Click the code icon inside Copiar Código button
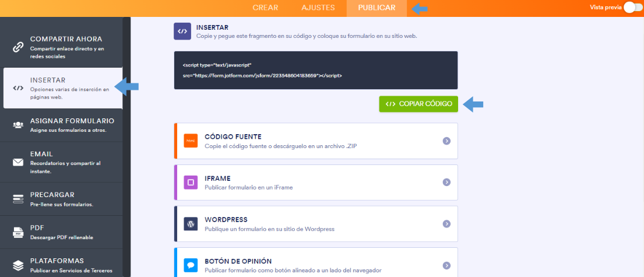This screenshot has height=277, width=644. [x=390, y=104]
